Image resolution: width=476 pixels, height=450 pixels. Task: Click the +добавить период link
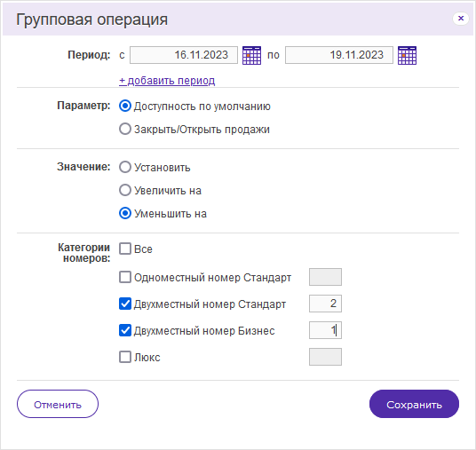tap(167, 81)
